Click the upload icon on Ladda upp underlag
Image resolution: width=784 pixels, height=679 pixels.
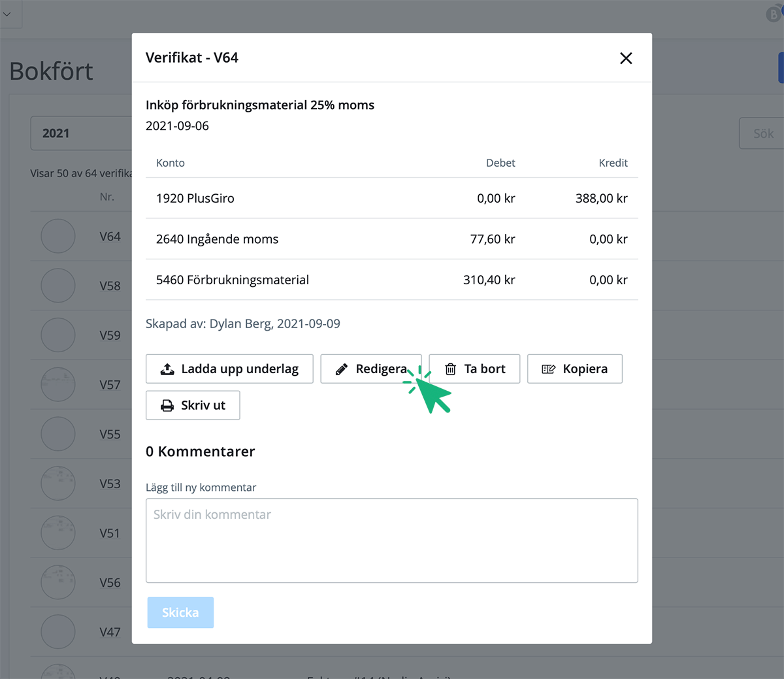click(167, 369)
